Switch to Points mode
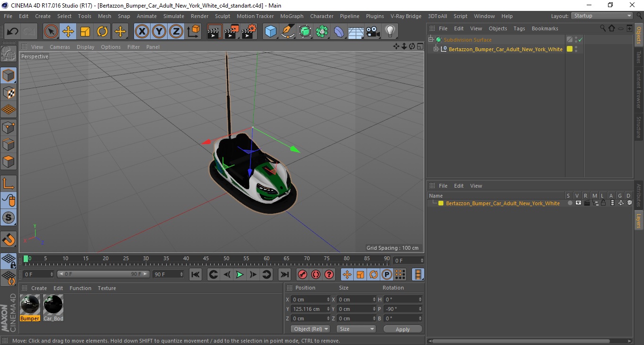This screenshot has height=345, width=644. (9, 127)
